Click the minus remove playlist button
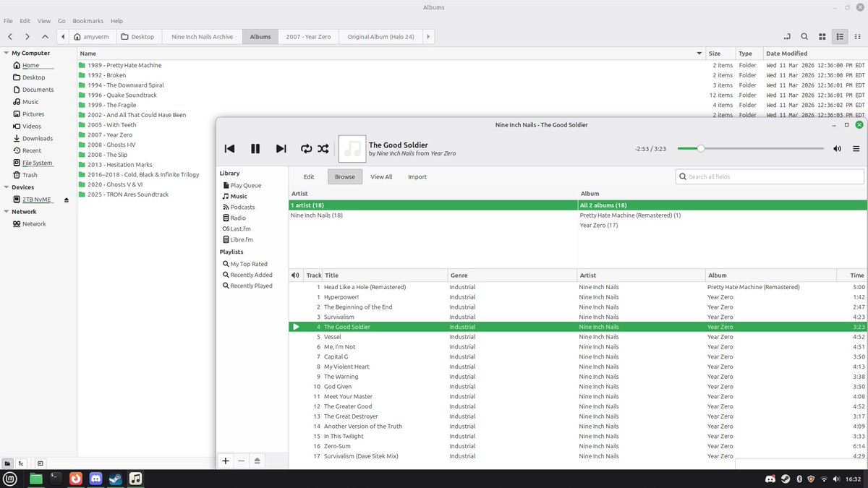The image size is (868, 488). point(242,461)
